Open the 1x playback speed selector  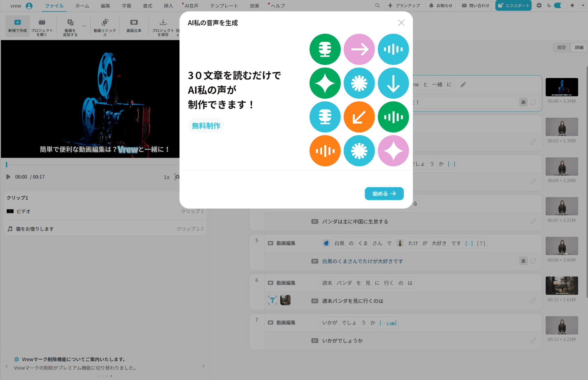[167, 177]
